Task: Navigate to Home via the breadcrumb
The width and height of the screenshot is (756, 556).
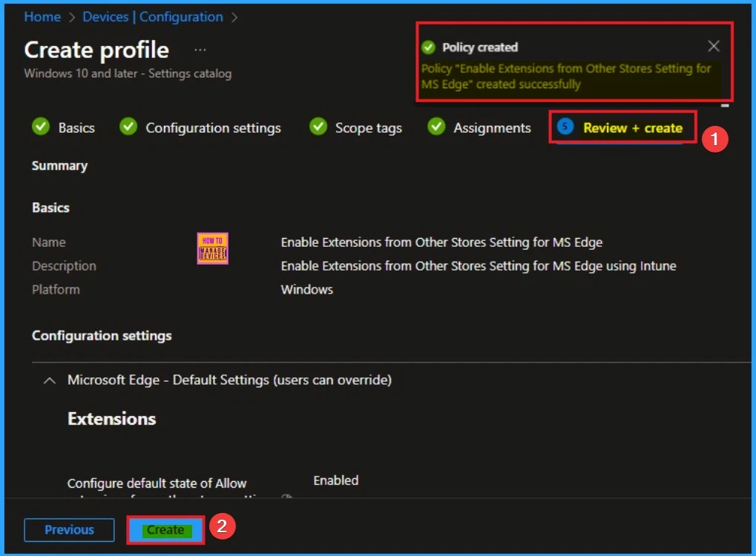Action: pos(42,16)
